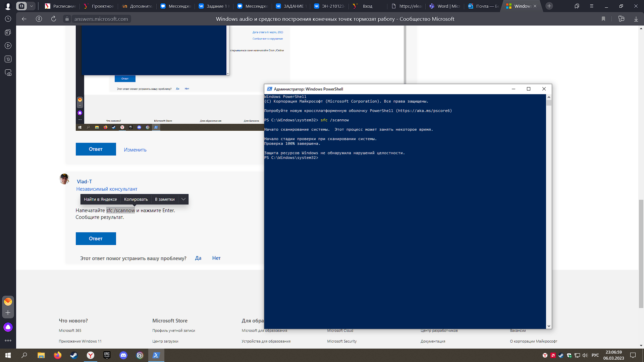This screenshot has width=644, height=362.
Task: Click the Изменить link
Action: (x=135, y=150)
